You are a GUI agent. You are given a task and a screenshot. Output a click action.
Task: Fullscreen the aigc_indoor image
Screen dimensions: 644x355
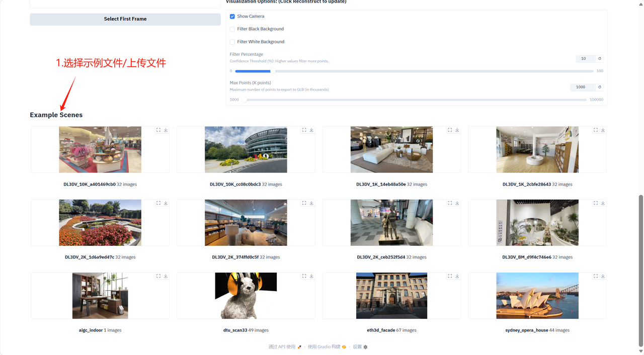pos(158,276)
